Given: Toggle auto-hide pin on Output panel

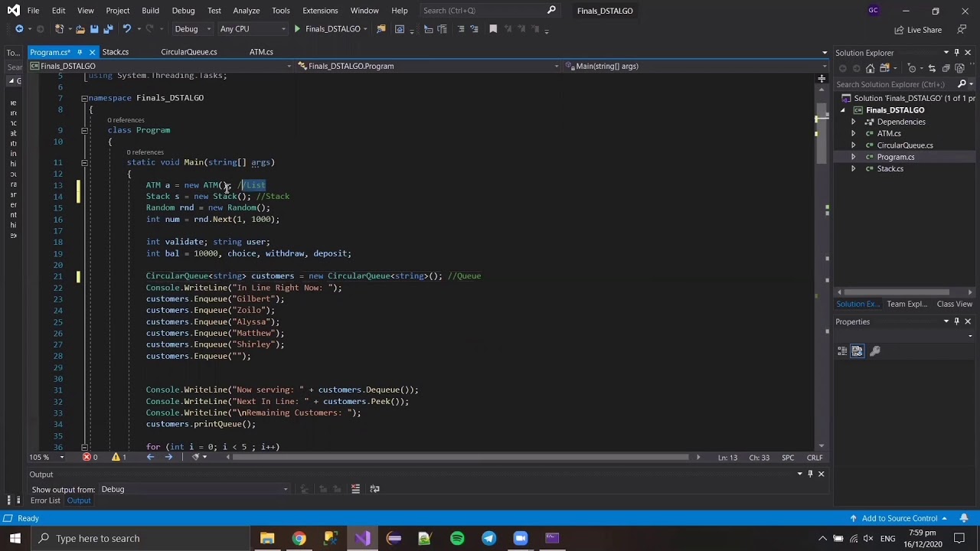Looking at the screenshot, I should pyautogui.click(x=810, y=474).
